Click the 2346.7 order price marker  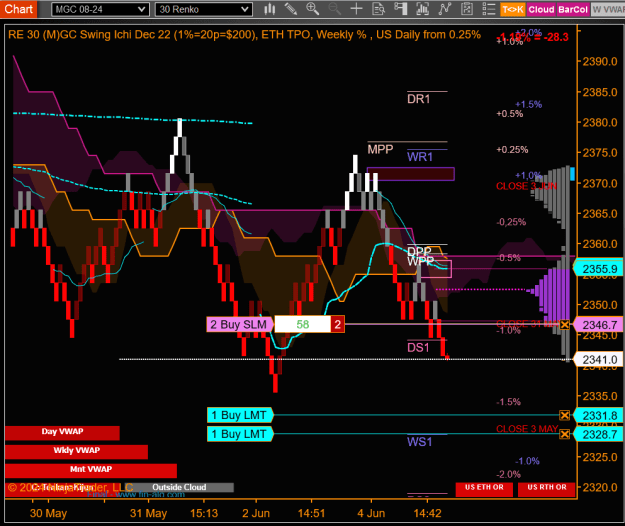599,325
